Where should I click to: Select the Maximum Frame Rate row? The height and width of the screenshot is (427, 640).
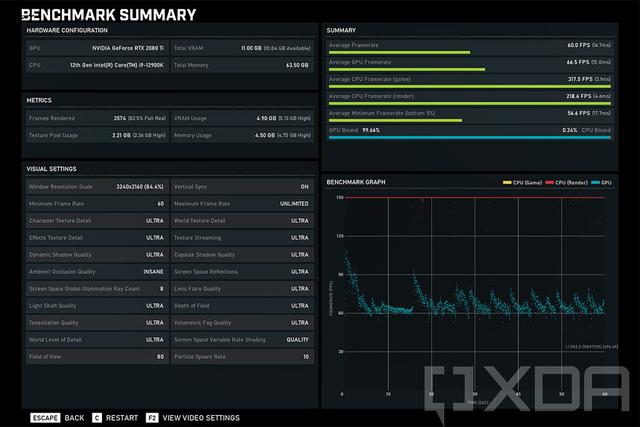tap(94, 203)
